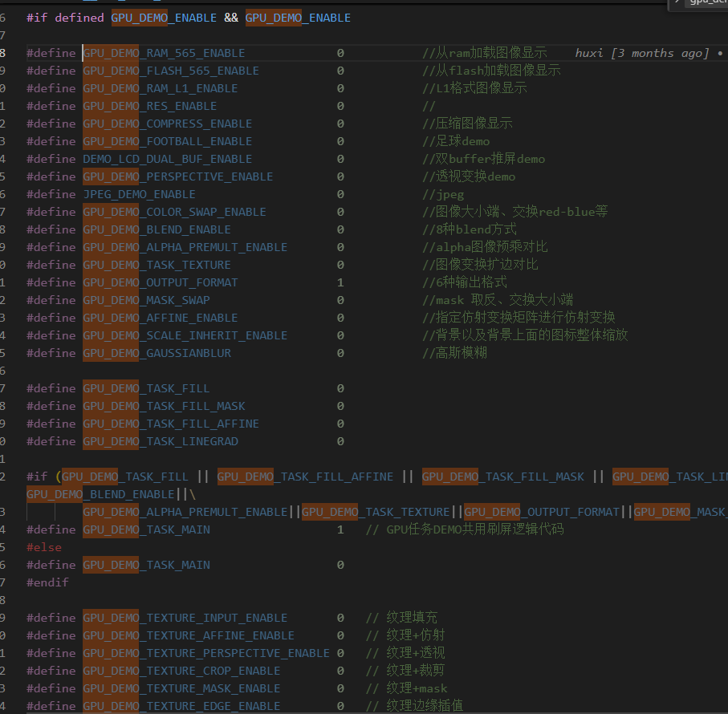The height and width of the screenshot is (714, 728).
Task: Click value 1 on the GPU_DEMO_OUTPUT_FORMAT line
Action: 340,282
